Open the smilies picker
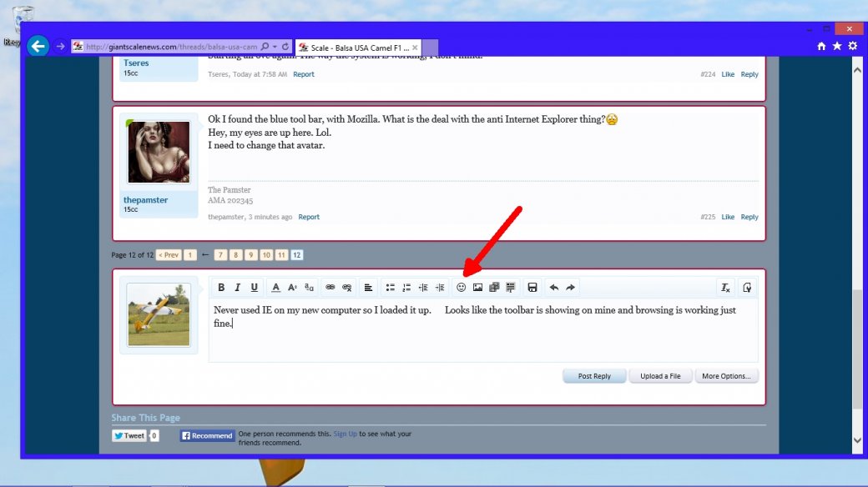868x487 pixels. coord(461,287)
